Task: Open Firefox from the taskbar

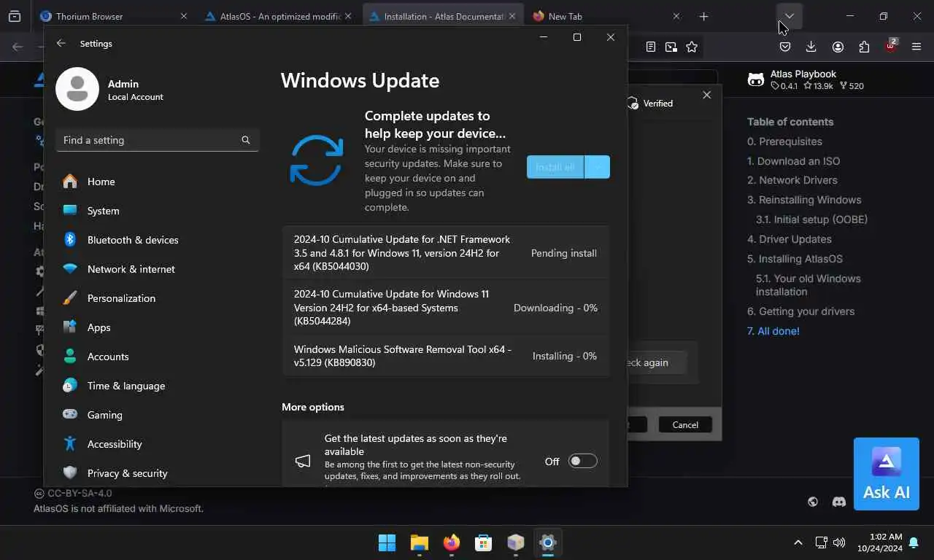Action: click(x=451, y=542)
